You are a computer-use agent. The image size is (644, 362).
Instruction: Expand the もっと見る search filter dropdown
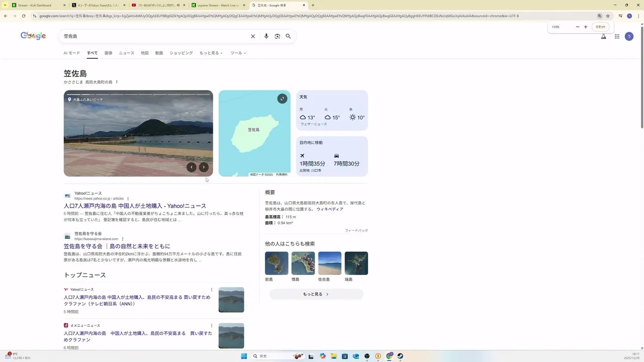(211, 53)
